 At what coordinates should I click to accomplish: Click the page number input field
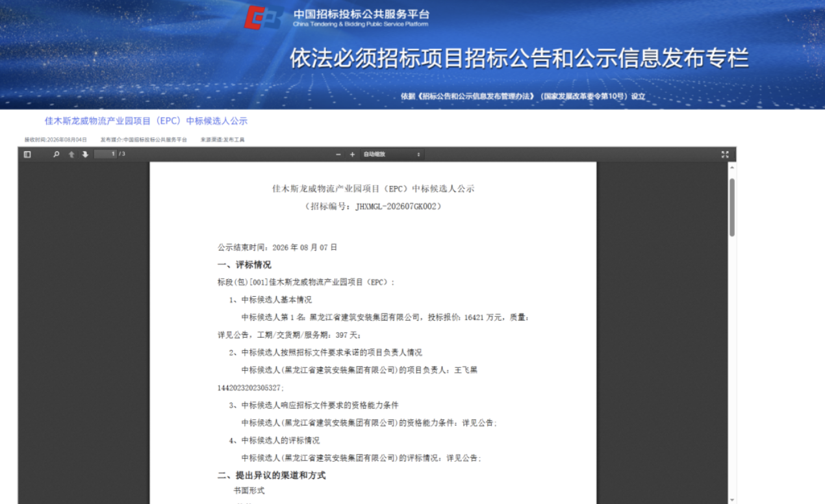coord(105,154)
